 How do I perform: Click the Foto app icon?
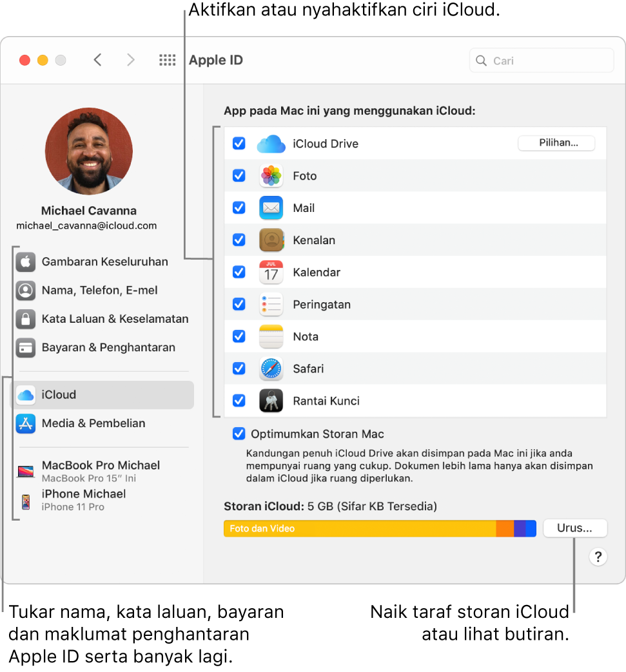click(x=271, y=176)
